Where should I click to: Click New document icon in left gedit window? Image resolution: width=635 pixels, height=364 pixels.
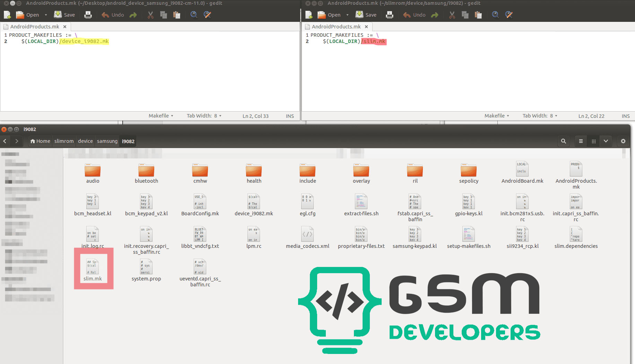pos(7,15)
